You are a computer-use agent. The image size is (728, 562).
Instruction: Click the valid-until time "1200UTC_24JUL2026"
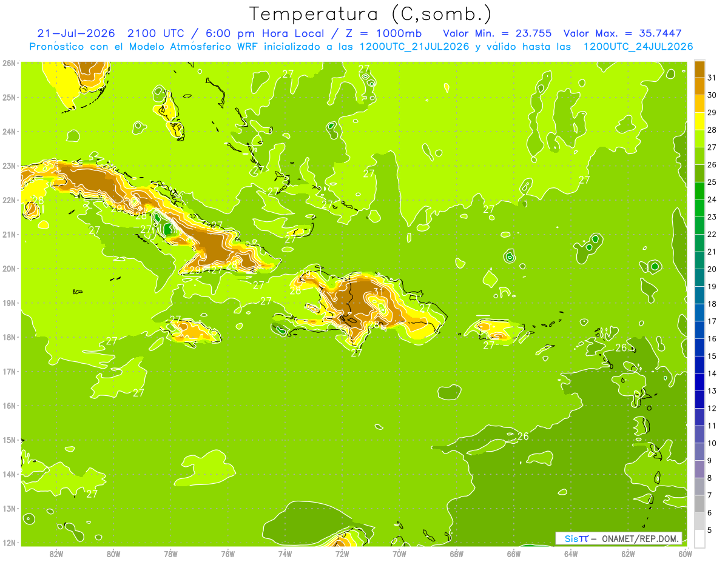pyautogui.click(x=638, y=47)
